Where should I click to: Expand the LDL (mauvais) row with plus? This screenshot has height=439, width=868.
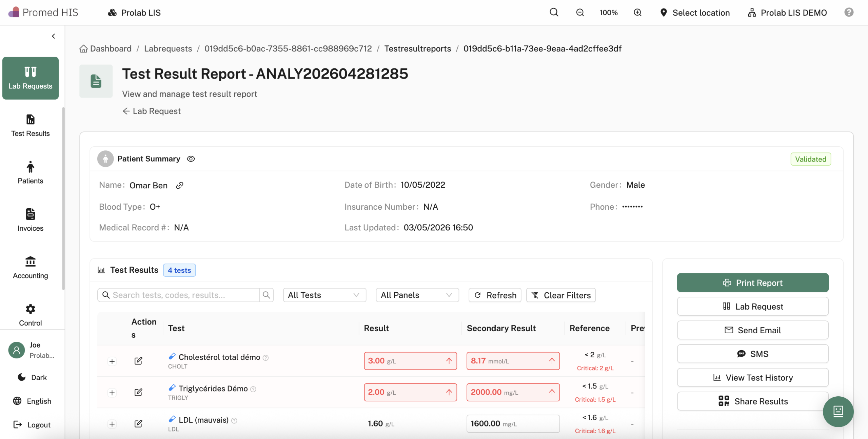(x=112, y=424)
